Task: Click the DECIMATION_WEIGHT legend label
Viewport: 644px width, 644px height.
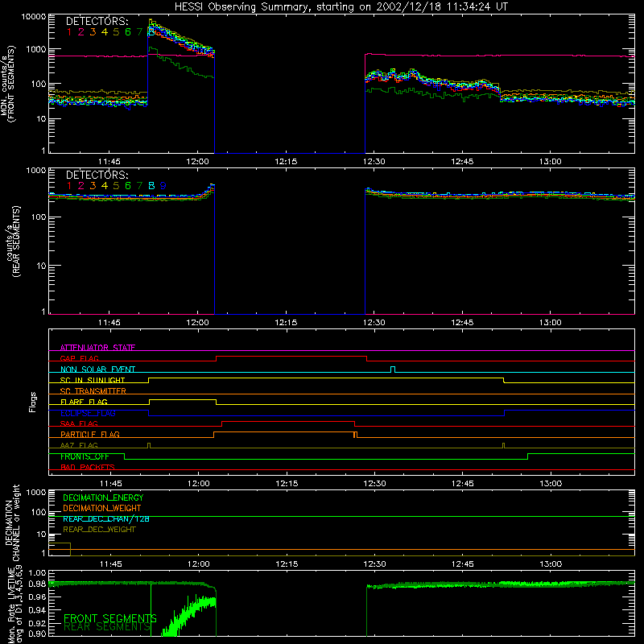Action: [x=102, y=508]
